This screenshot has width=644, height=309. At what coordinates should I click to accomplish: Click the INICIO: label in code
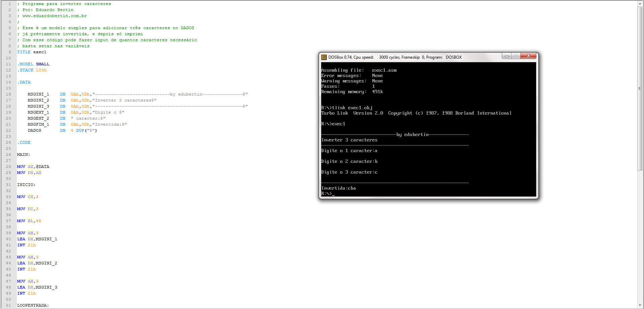click(26, 185)
